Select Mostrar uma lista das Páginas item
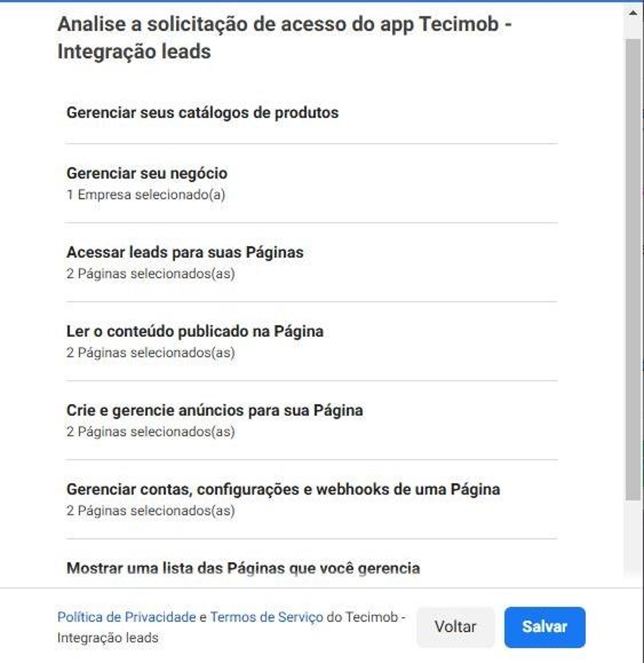The image size is (644, 663). pyautogui.click(x=243, y=568)
